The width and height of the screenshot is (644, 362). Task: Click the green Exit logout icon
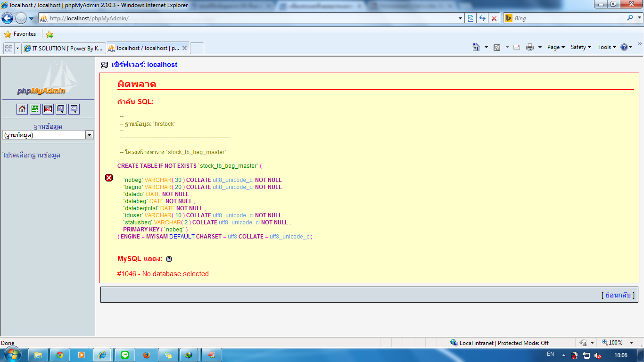point(35,109)
